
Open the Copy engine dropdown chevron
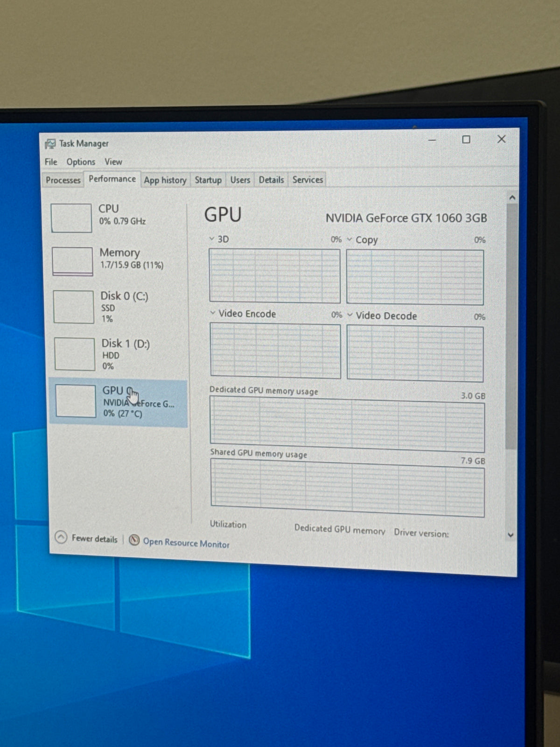(x=350, y=240)
